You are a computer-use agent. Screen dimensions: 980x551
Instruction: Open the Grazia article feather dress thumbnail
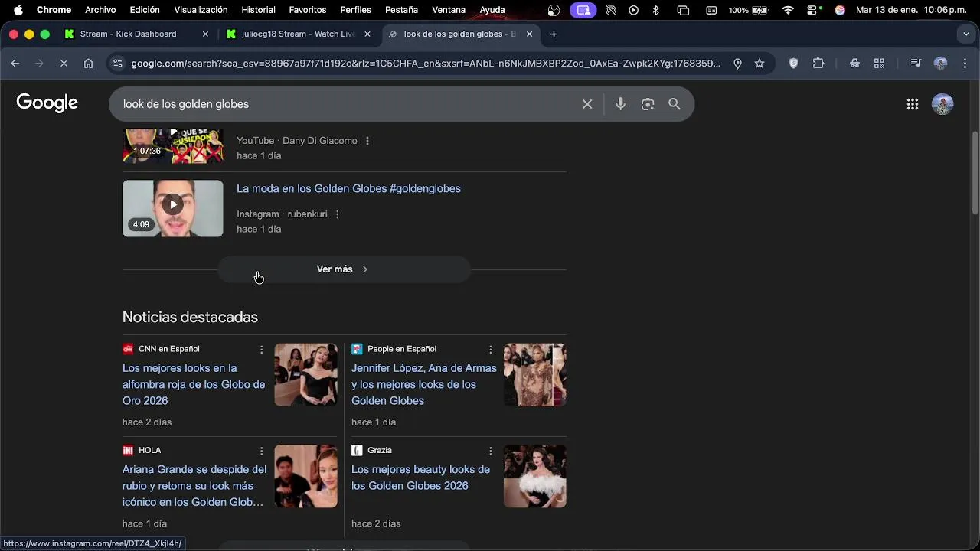click(x=535, y=476)
